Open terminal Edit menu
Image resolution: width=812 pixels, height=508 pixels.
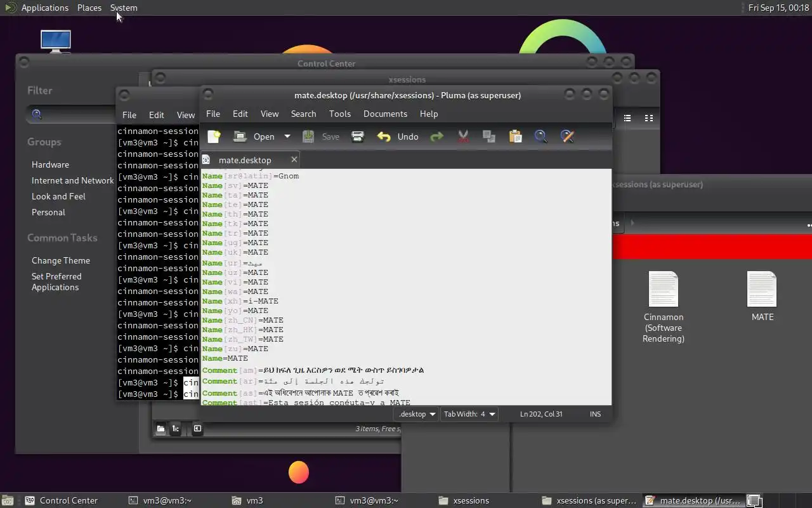tap(157, 115)
